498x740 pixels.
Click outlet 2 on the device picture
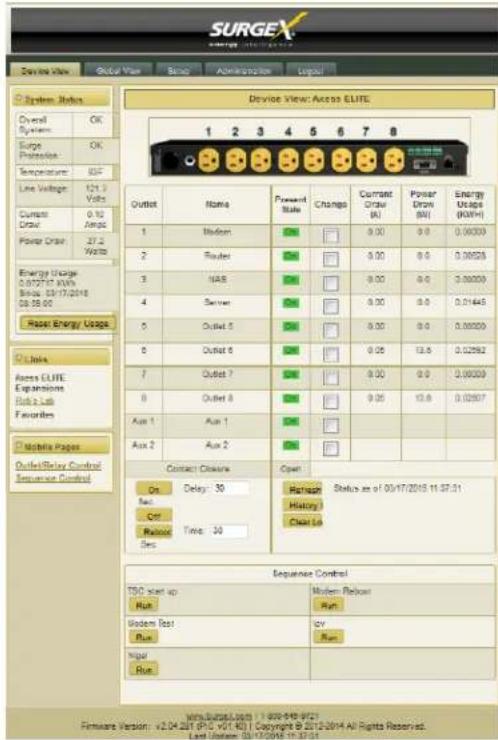pos(236,161)
